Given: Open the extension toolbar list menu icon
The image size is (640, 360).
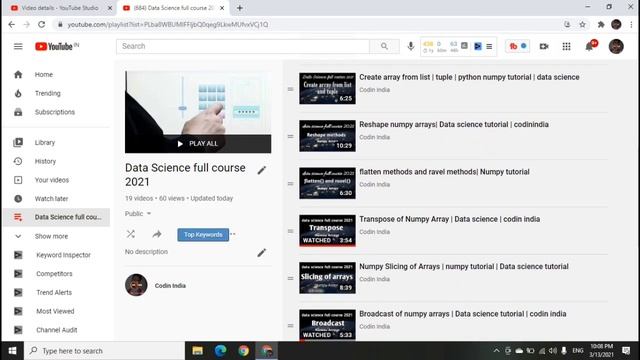Looking at the screenshot, I should pos(489,47).
